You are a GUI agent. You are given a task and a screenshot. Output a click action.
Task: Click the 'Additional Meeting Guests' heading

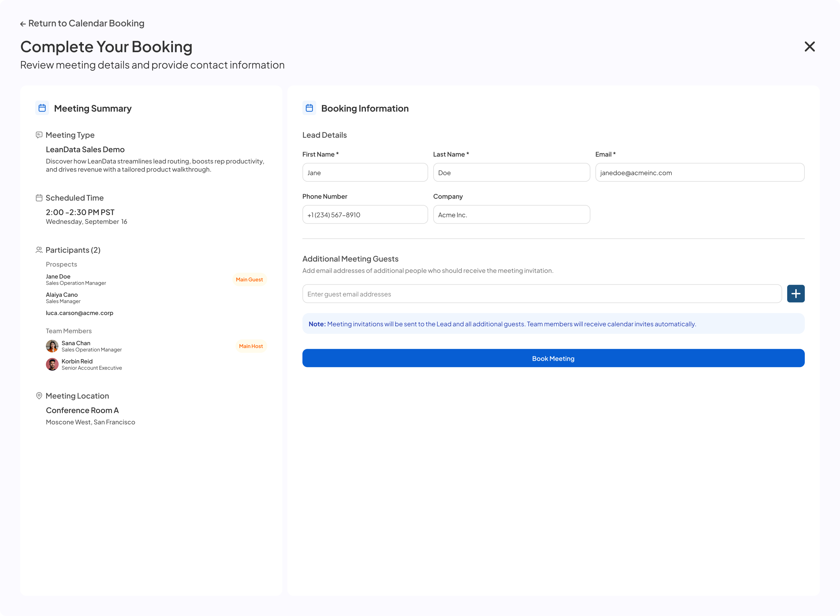point(350,259)
